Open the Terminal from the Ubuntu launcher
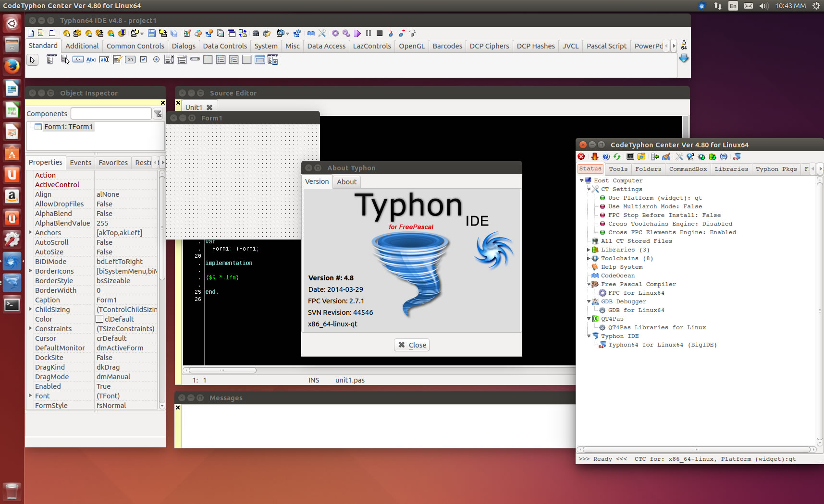824x504 pixels. click(x=12, y=305)
